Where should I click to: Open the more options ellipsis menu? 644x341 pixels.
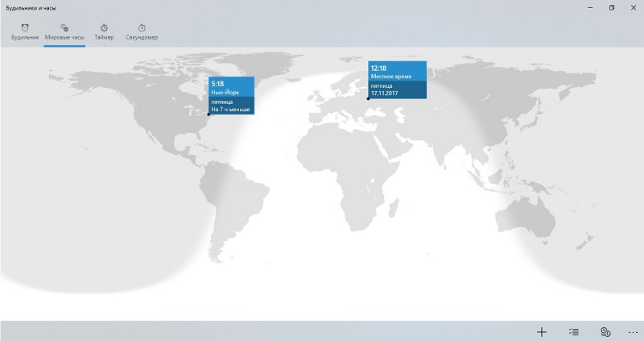633,331
